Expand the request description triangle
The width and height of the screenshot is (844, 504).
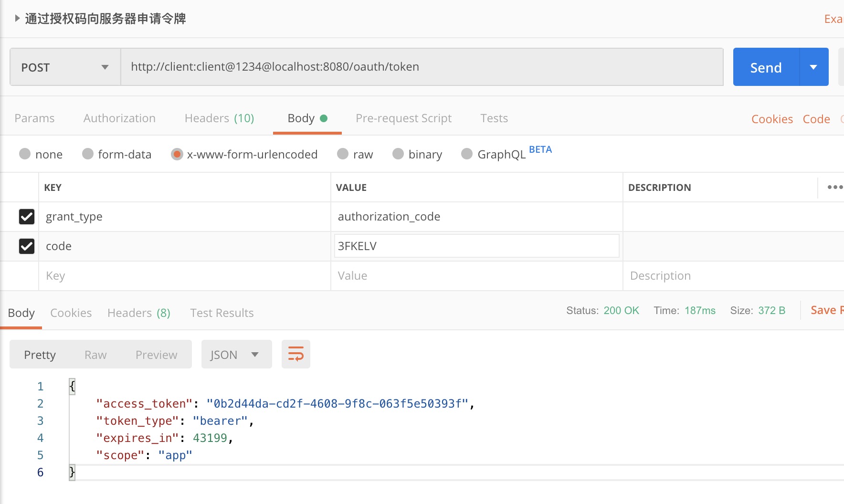(17, 18)
